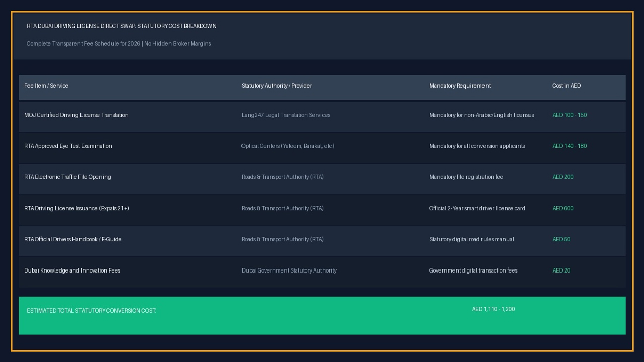This screenshot has width=644, height=362.
Task: Click 'Mandatory for non-Arabic/English licenses' cell
Action: [481, 115]
